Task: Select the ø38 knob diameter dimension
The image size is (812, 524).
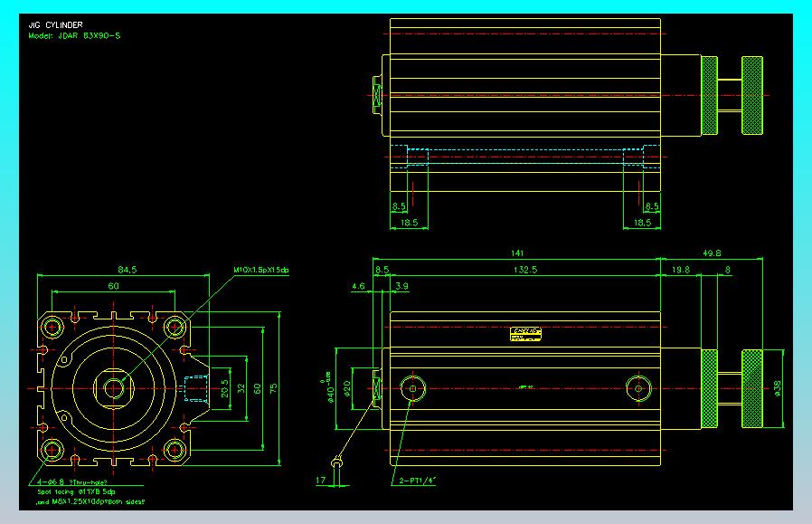Action: (777, 389)
